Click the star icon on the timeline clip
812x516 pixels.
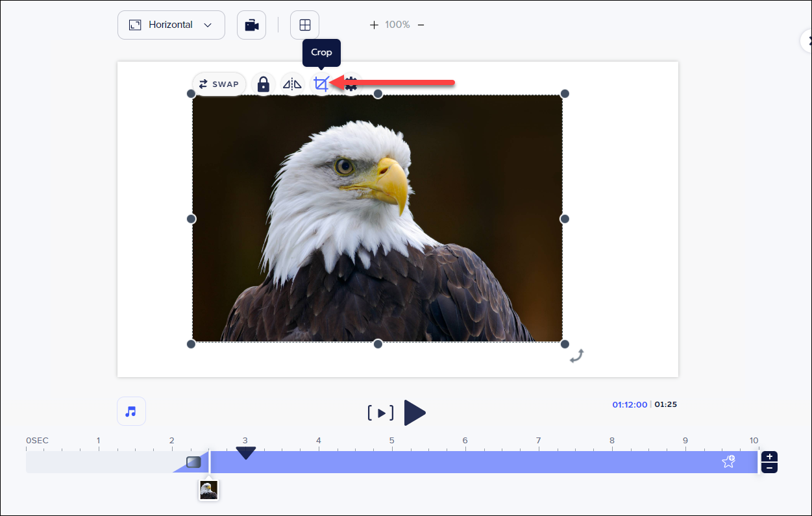[728, 461]
